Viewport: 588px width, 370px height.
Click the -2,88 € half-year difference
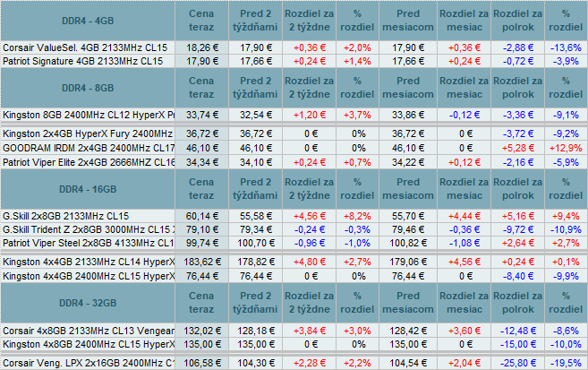[x=518, y=47]
